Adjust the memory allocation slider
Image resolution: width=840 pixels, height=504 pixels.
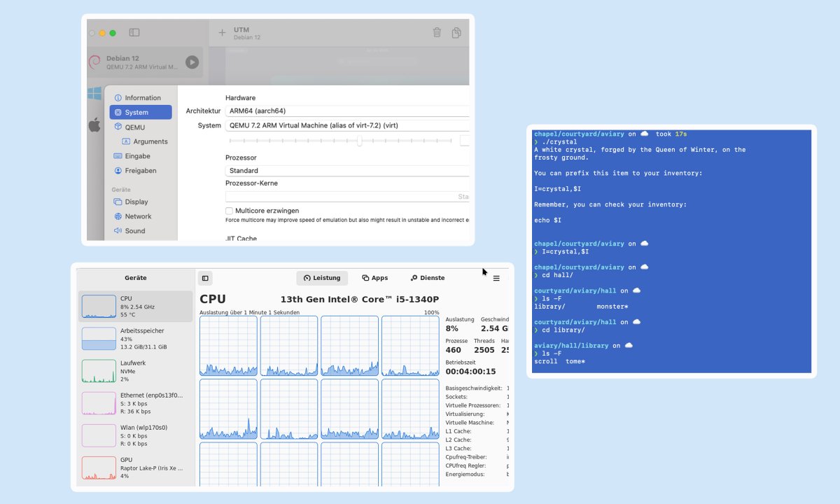(359, 141)
